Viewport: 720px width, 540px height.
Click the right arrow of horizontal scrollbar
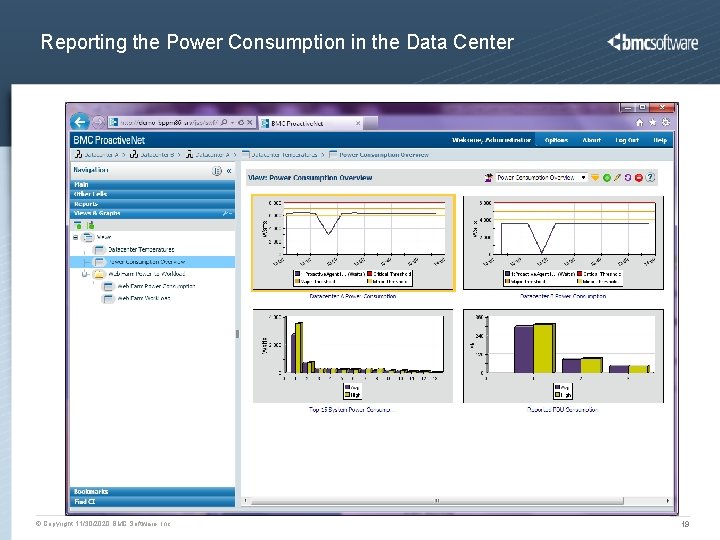[x=667, y=501]
